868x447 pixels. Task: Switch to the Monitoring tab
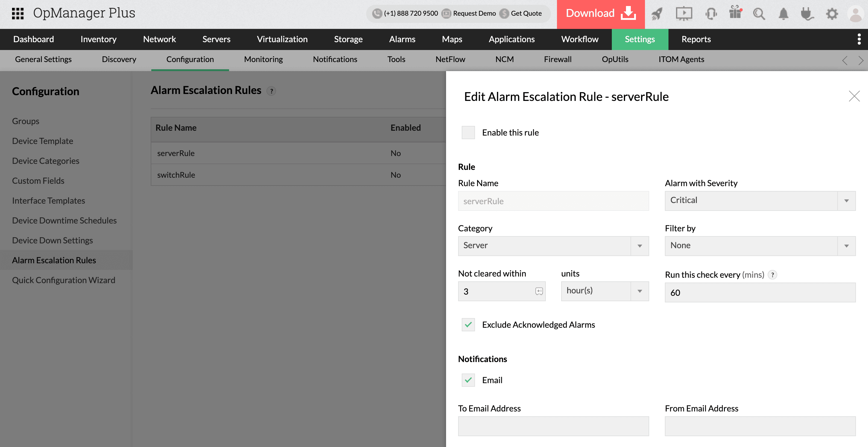point(263,60)
